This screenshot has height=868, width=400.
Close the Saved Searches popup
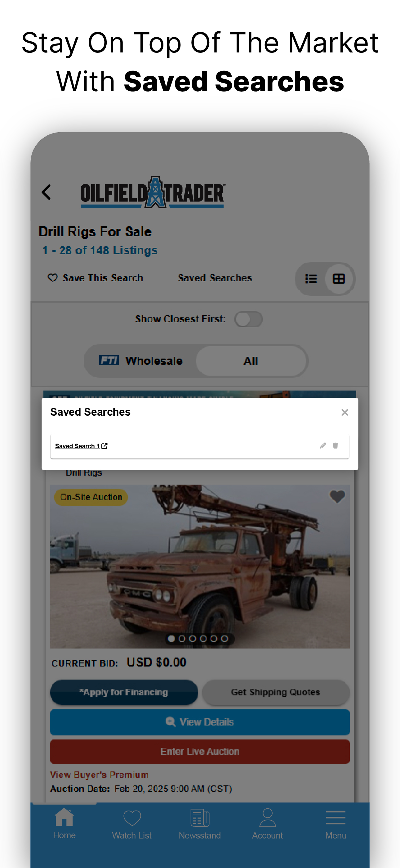344,412
